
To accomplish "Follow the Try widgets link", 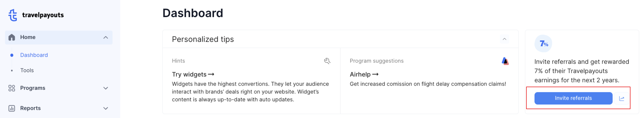I will point(193,74).
